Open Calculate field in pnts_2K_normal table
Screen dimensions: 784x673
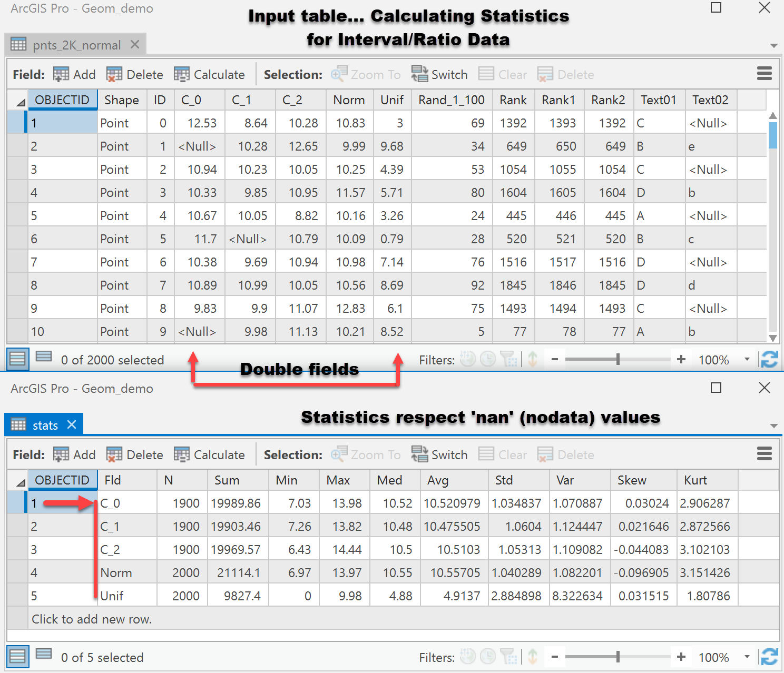(209, 75)
